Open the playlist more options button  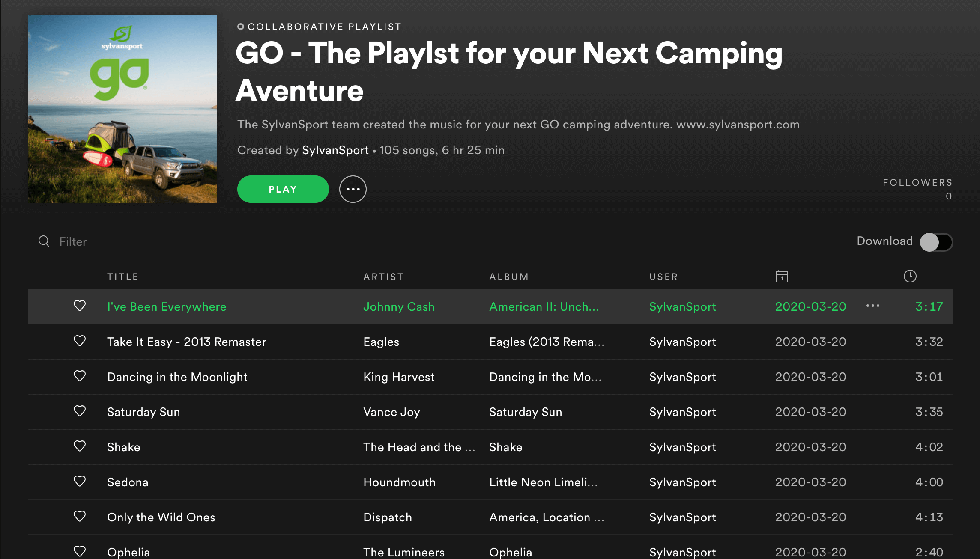(353, 189)
